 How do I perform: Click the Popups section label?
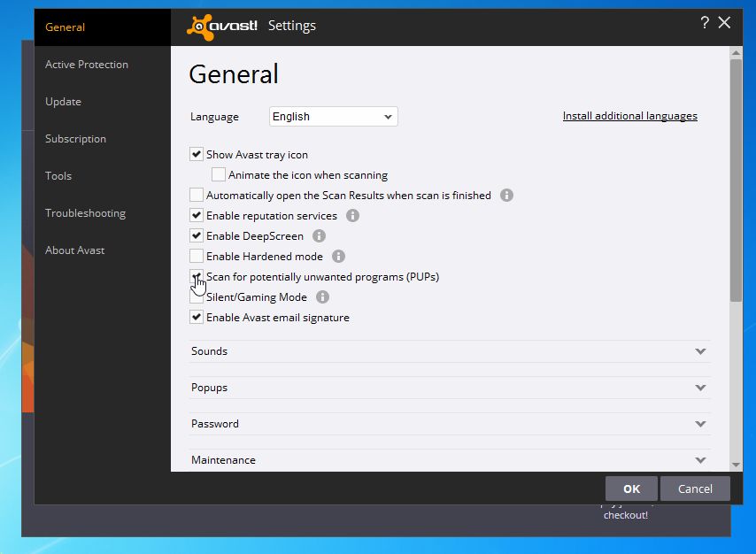tap(209, 388)
